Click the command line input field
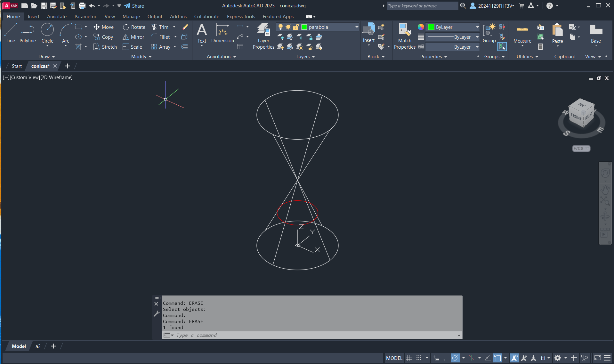This screenshot has height=364, width=614. point(312,335)
